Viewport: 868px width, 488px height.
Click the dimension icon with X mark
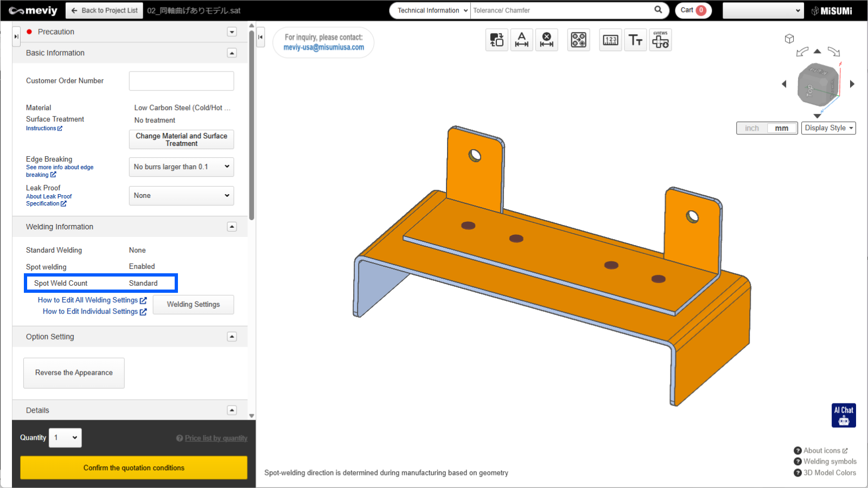[x=547, y=40]
